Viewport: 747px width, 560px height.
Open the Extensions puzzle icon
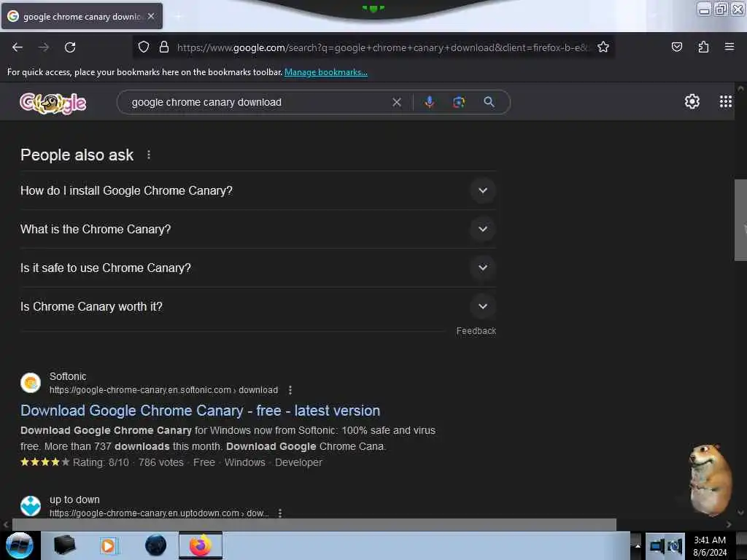pos(703,47)
